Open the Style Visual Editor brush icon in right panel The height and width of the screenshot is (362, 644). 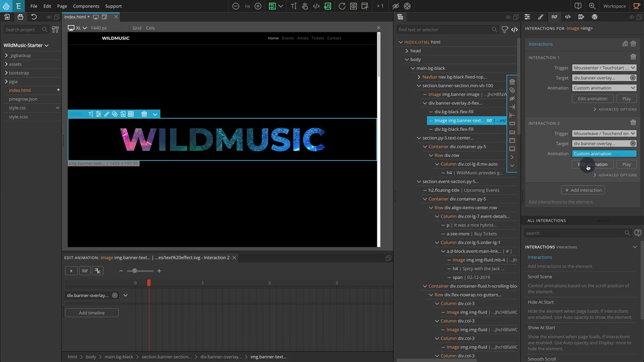pos(541,17)
